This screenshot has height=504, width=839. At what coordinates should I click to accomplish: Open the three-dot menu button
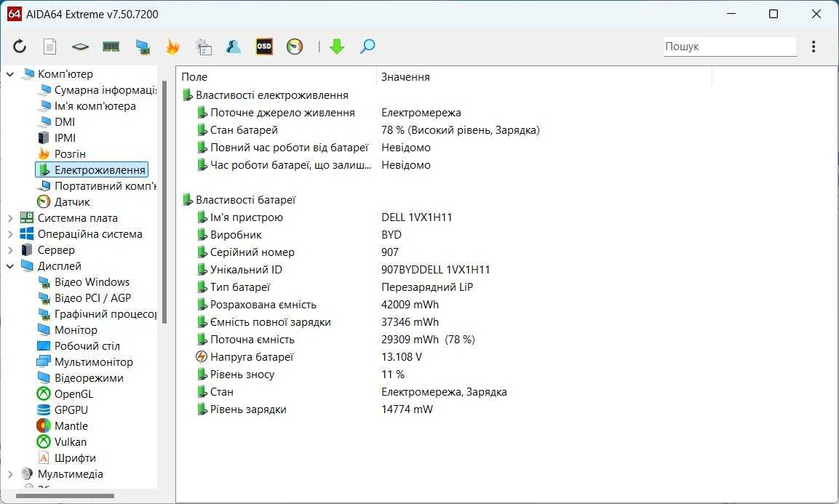tap(814, 47)
